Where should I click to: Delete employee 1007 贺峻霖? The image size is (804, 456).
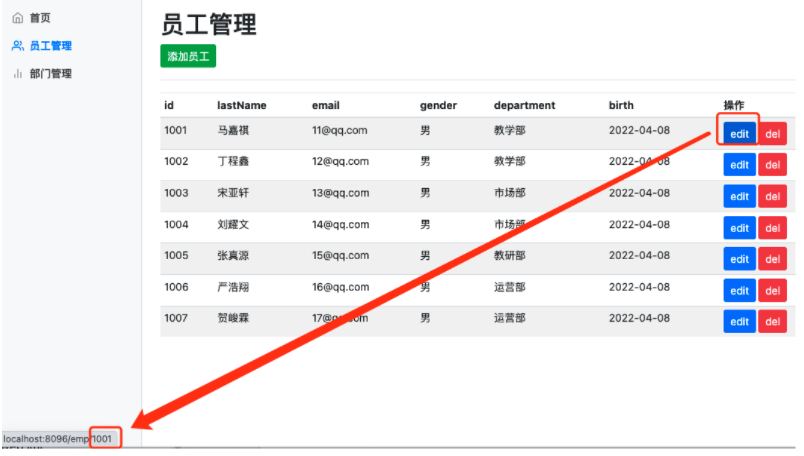pyautogui.click(x=772, y=322)
